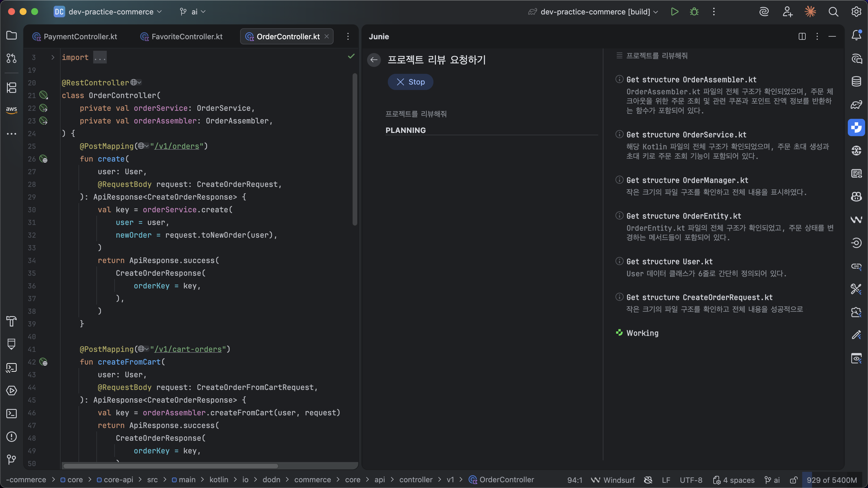Open the dev-practice-commerce project dropdown

[x=111, y=12]
